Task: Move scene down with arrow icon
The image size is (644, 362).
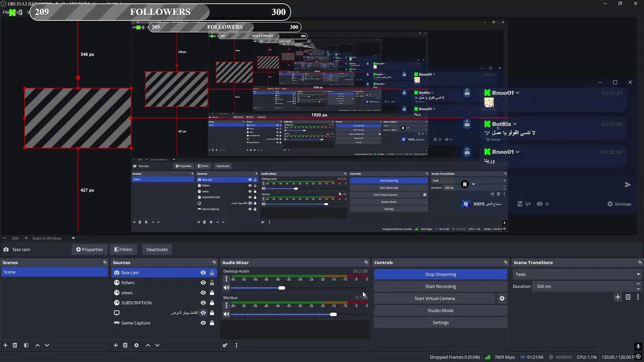Action: (47, 345)
